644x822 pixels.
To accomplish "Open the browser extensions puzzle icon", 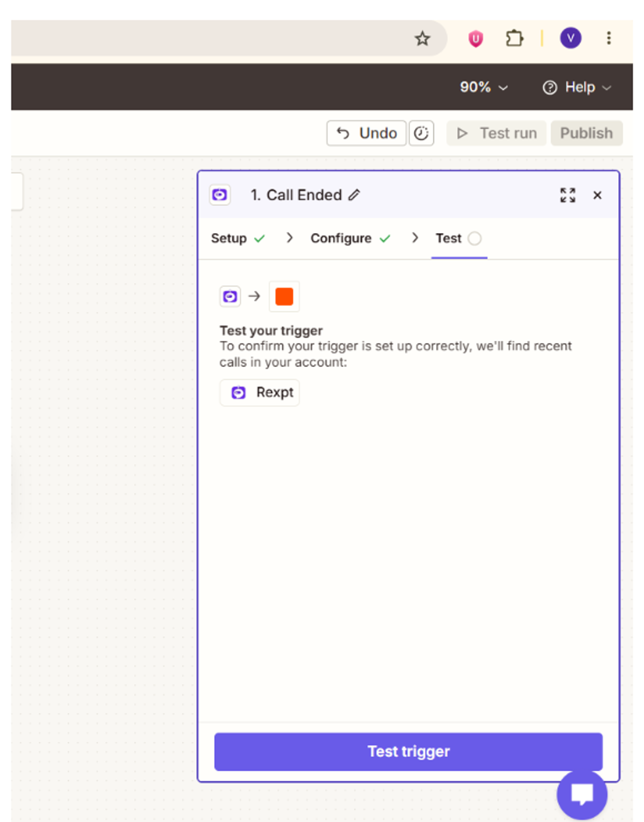I will click(514, 38).
